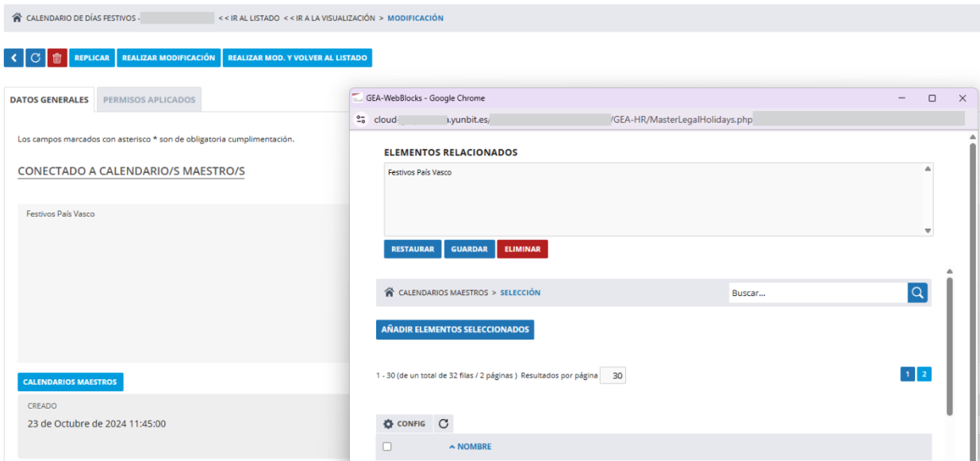This screenshot has height=461, width=980.
Task: Switch to the Permisos Aplicados tab
Action: click(x=149, y=100)
